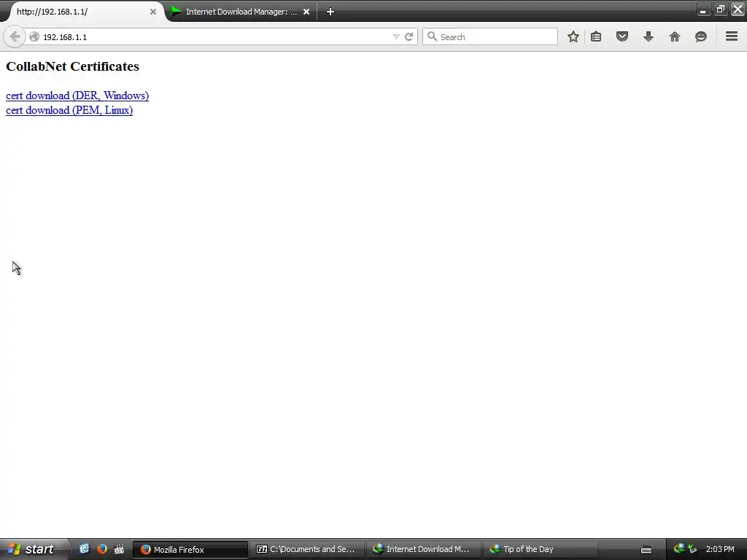Open media clapperboard quick launch icon

click(119, 549)
